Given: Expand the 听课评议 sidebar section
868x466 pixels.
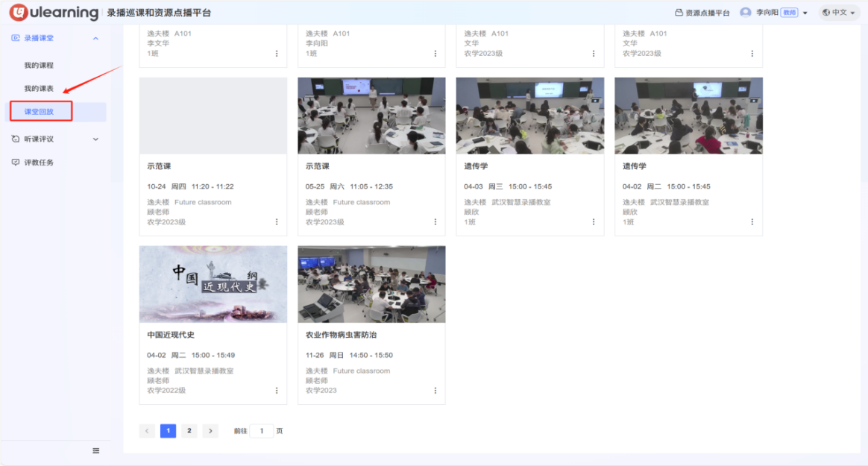Looking at the screenshot, I should point(95,139).
